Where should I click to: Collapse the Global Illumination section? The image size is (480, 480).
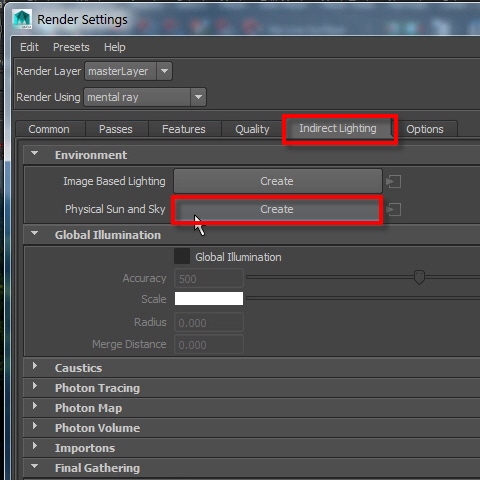[x=34, y=234]
